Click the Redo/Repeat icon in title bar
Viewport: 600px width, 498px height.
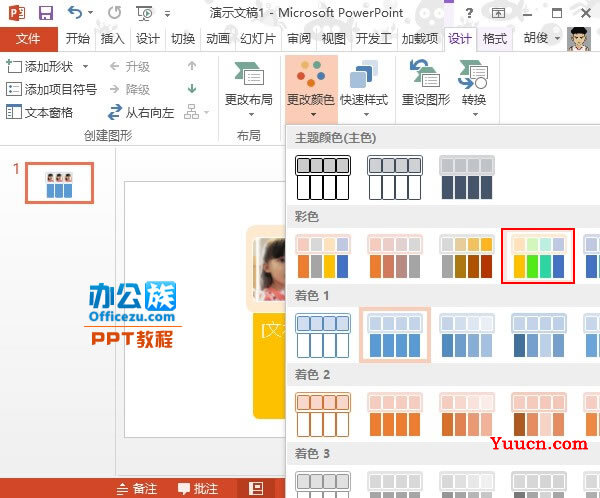pyautogui.click(x=115, y=13)
